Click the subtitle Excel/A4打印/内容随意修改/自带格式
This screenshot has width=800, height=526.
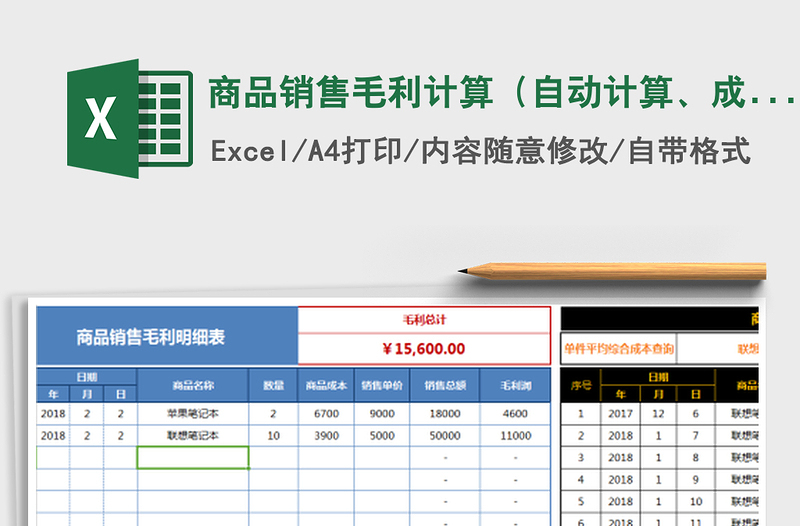click(481, 151)
